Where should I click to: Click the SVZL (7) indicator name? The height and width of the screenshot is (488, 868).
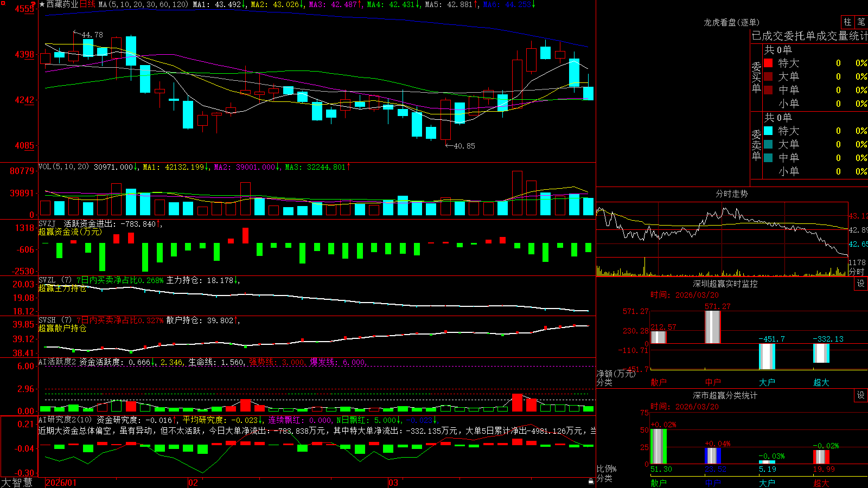click(55, 280)
